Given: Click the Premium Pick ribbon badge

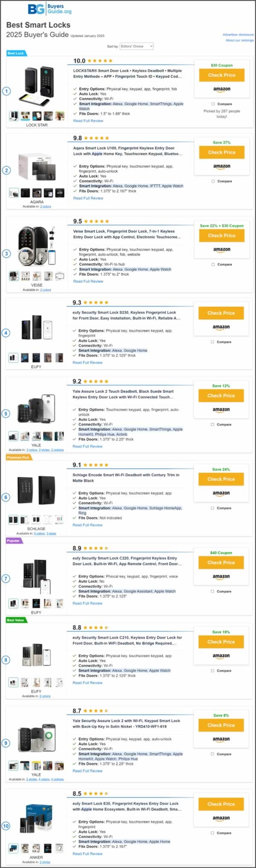Looking at the screenshot, I should tap(18, 457).
